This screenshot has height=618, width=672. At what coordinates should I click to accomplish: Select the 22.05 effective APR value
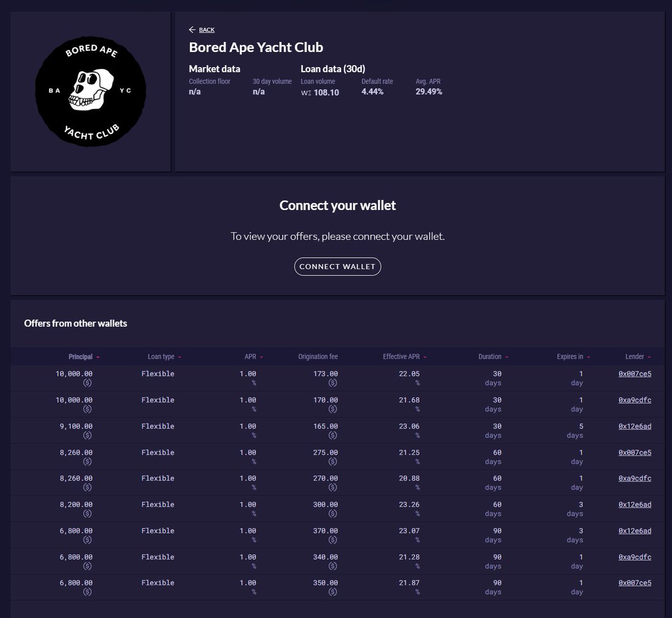click(409, 374)
